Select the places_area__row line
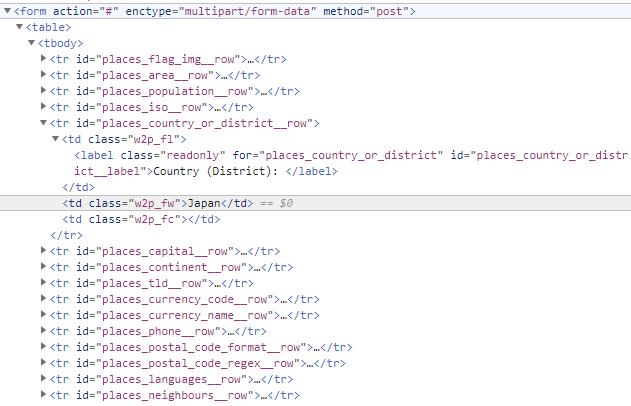 [155, 75]
